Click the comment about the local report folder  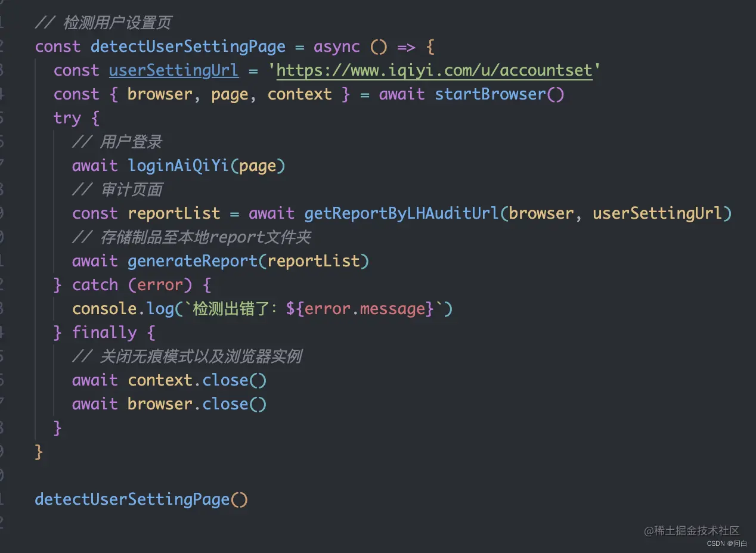pos(191,237)
